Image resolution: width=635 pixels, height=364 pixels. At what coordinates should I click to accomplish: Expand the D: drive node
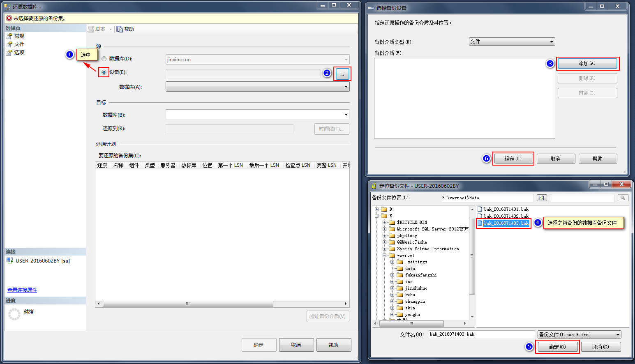376,209
